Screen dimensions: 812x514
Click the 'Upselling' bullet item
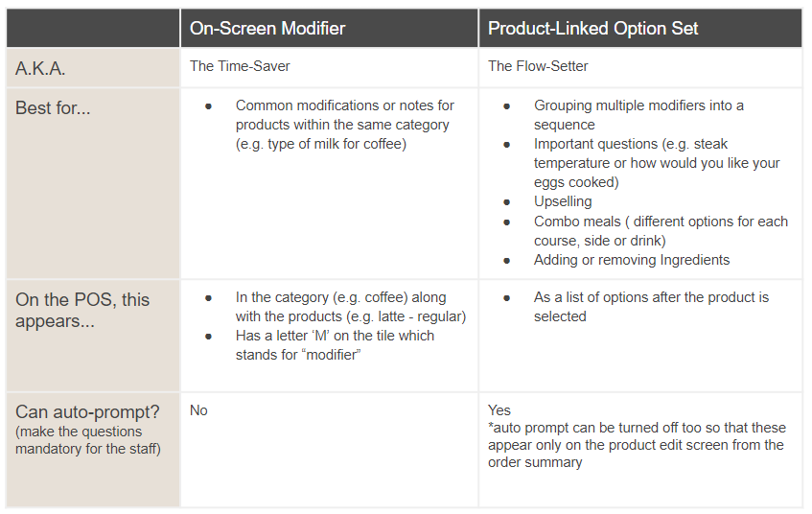(x=563, y=201)
